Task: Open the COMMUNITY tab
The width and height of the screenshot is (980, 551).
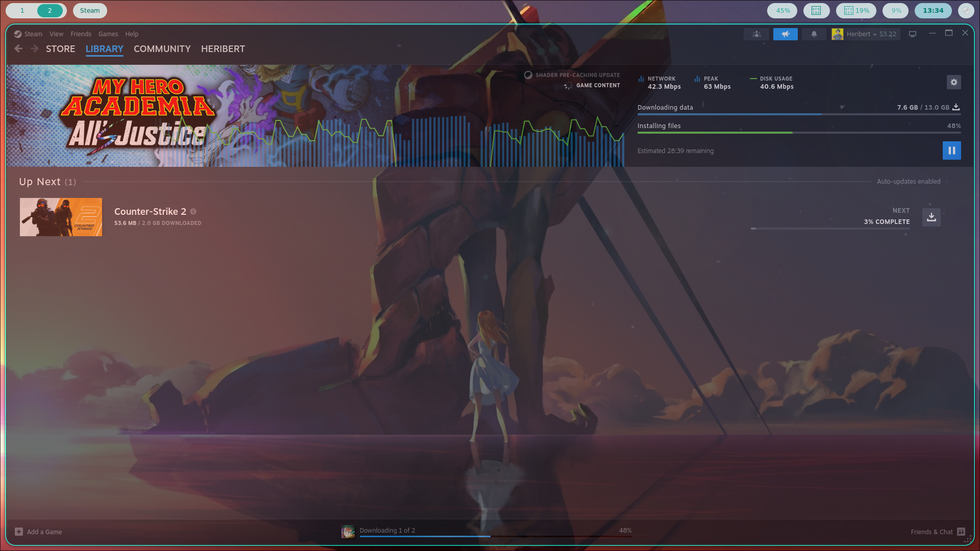Action: coord(162,49)
